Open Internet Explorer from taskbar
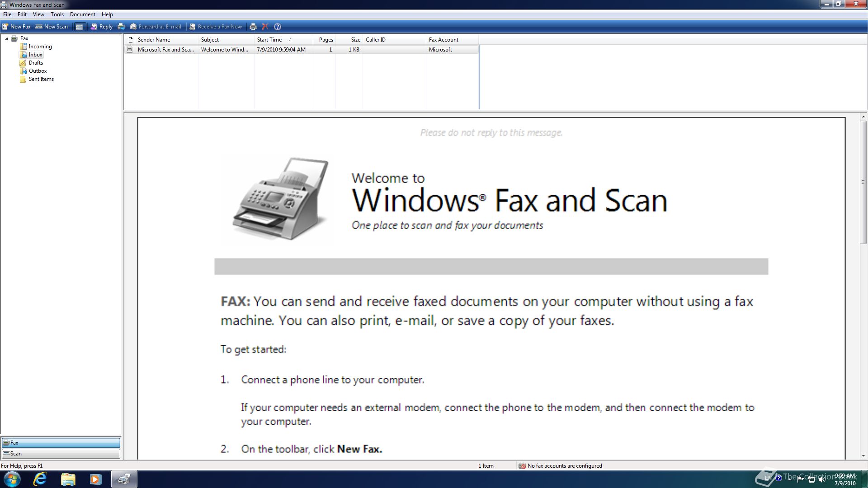 pos(40,479)
